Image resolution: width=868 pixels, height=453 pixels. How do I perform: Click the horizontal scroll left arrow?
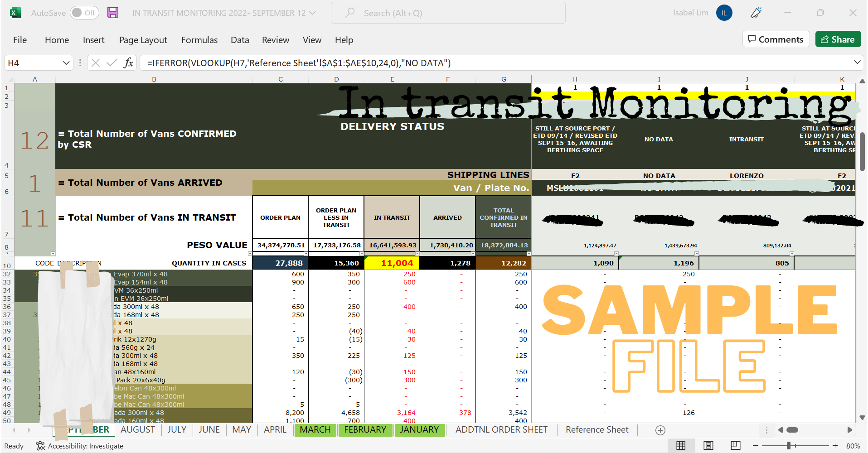781,430
